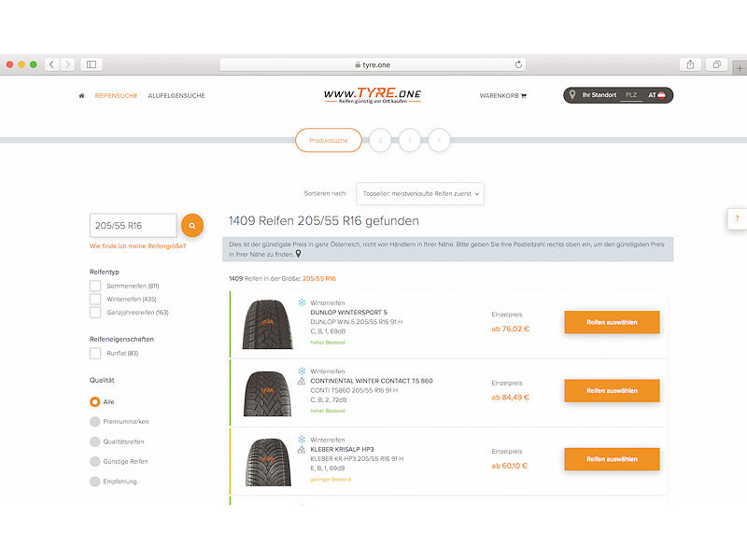Open a new tab with plus button
Viewport: 747px width, 560px height.
coord(740,68)
